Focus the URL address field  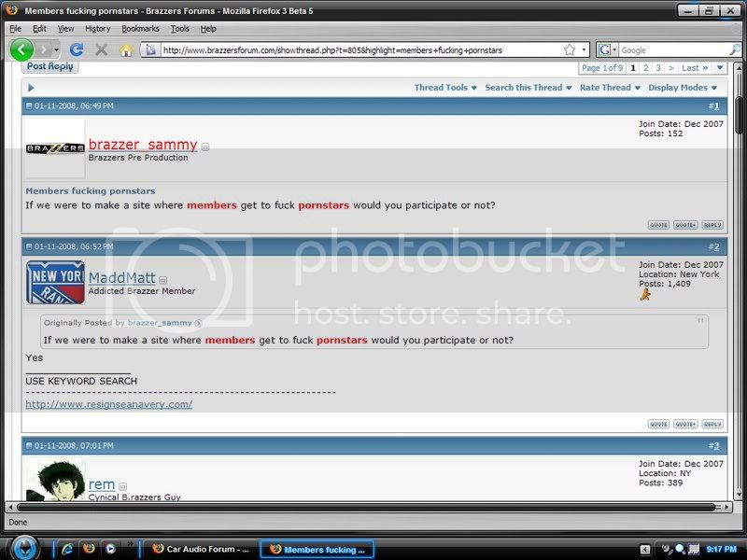click(360, 49)
